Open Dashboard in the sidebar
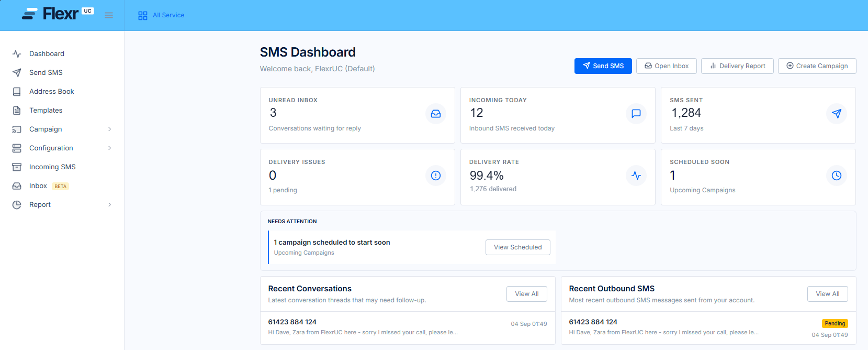The width and height of the screenshot is (868, 350). (x=47, y=54)
